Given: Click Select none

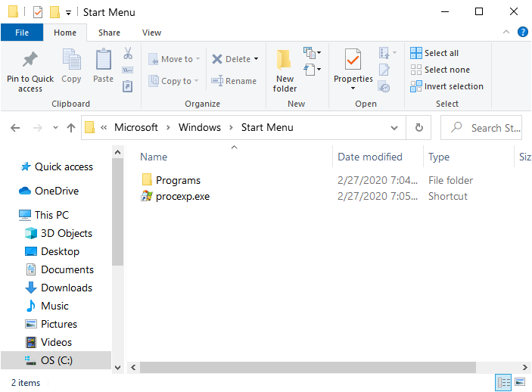Looking at the screenshot, I should 440,70.
